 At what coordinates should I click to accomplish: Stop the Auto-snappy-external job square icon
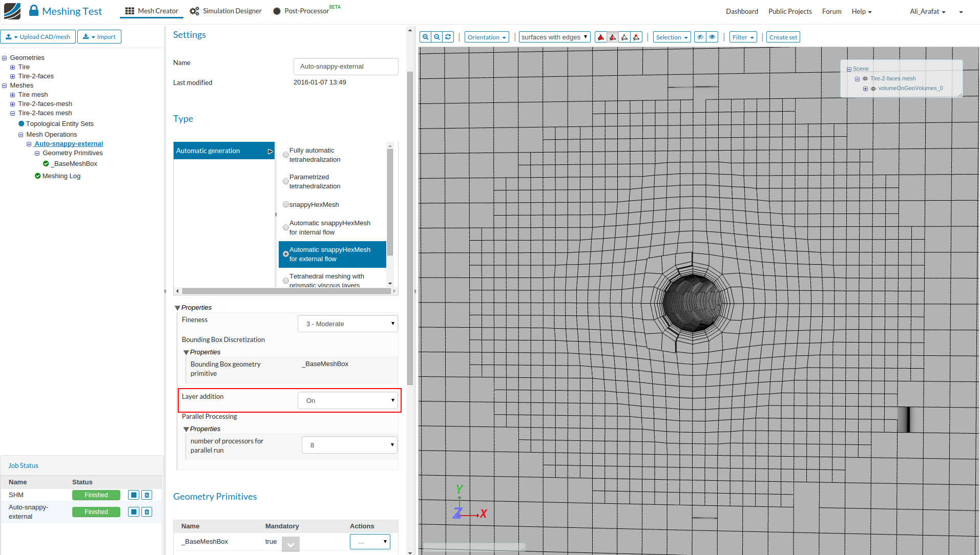134,512
